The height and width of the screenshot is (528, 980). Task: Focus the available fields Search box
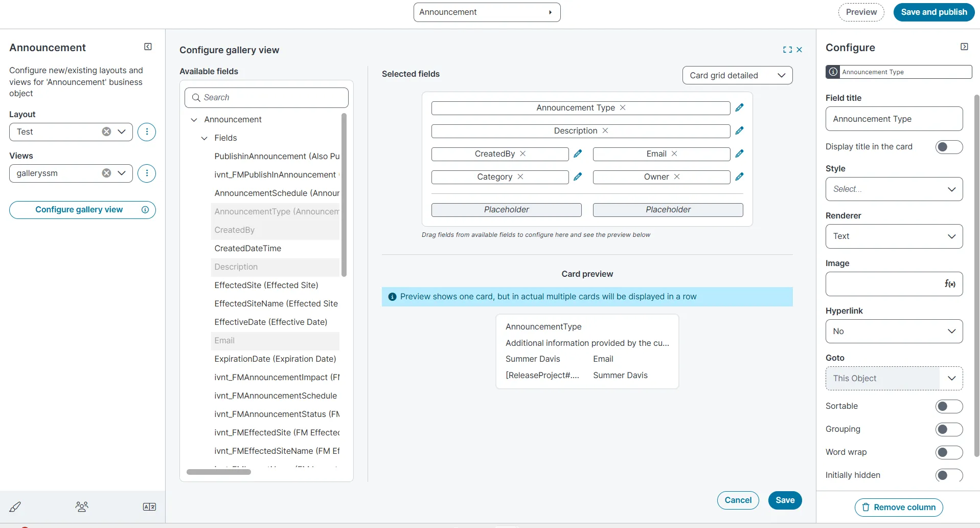(x=266, y=98)
